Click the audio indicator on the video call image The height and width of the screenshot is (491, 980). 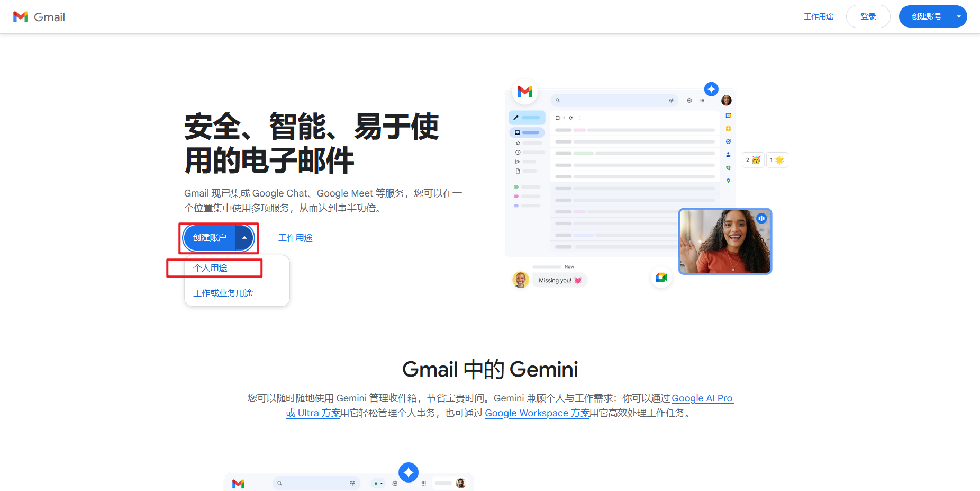(x=761, y=218)
